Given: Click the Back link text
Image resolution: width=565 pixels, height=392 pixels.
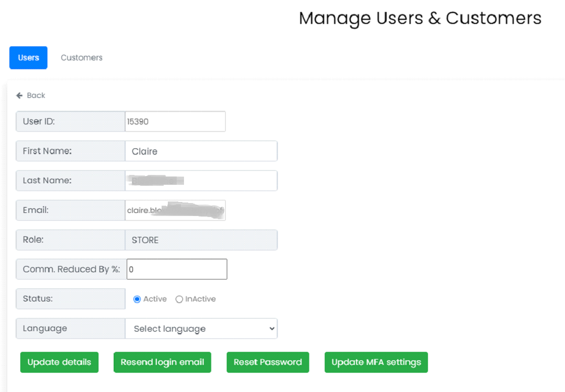Looking at the screenshot, I should coord(36,95).
